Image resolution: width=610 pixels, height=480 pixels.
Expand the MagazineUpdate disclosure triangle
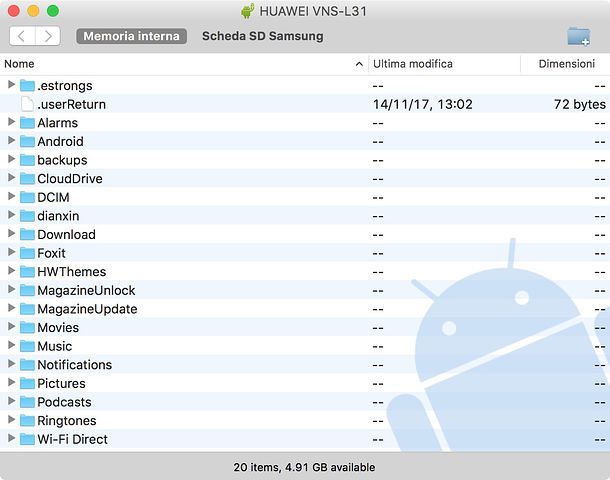[x=11, y=308]
